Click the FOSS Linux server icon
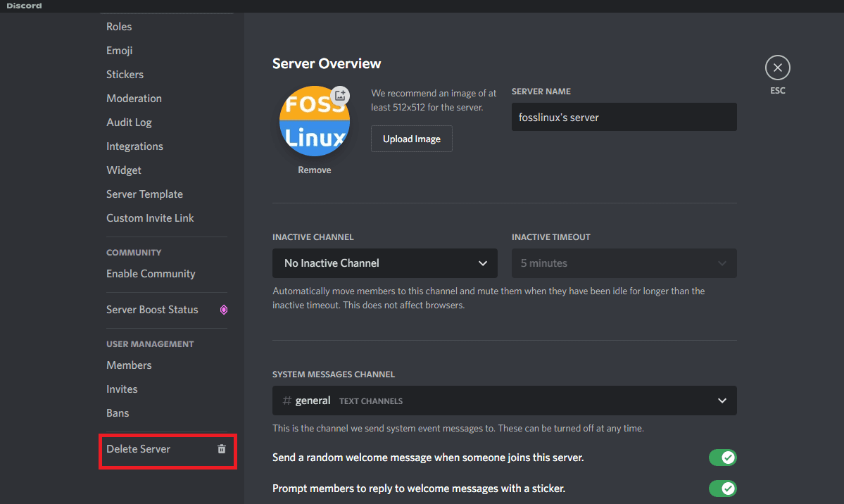The height and width of the screenshot is (504, 844). point(315,121)
